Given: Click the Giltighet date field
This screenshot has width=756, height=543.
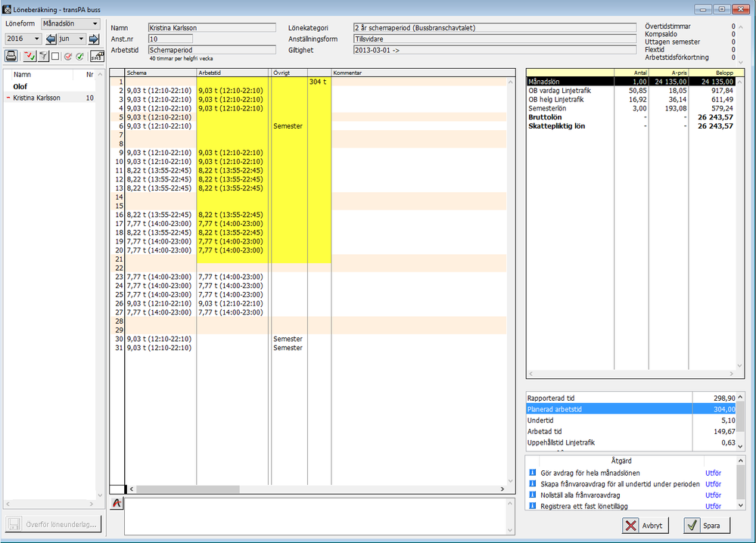Looking at the screenshot, I should tap(495, 50).
